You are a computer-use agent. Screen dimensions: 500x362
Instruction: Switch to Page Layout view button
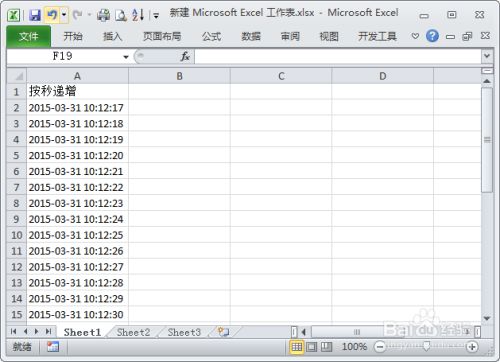[312, 347]
